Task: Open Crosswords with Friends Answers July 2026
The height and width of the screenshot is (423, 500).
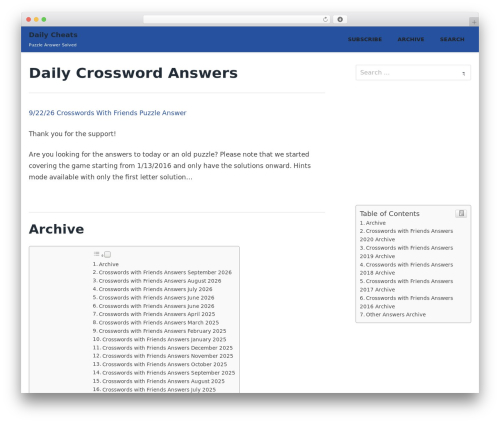Action: click(152, 289)
